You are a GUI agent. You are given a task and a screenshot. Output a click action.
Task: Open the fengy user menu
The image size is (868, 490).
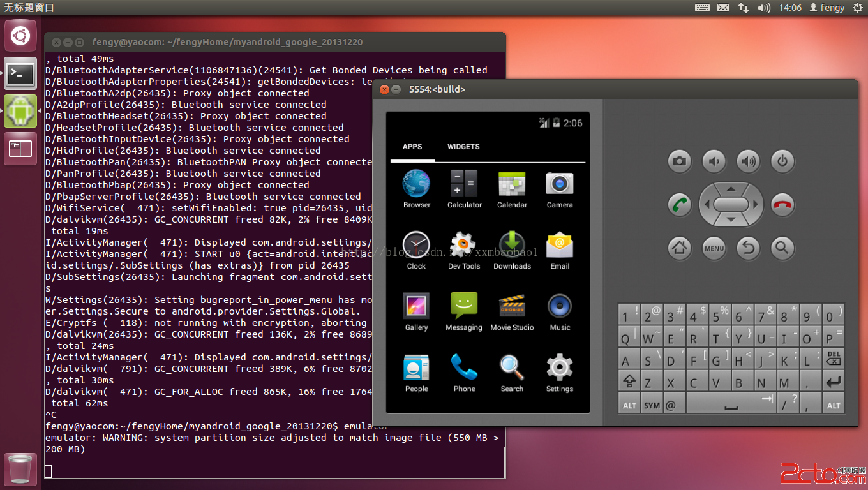[x=827, y=8]
